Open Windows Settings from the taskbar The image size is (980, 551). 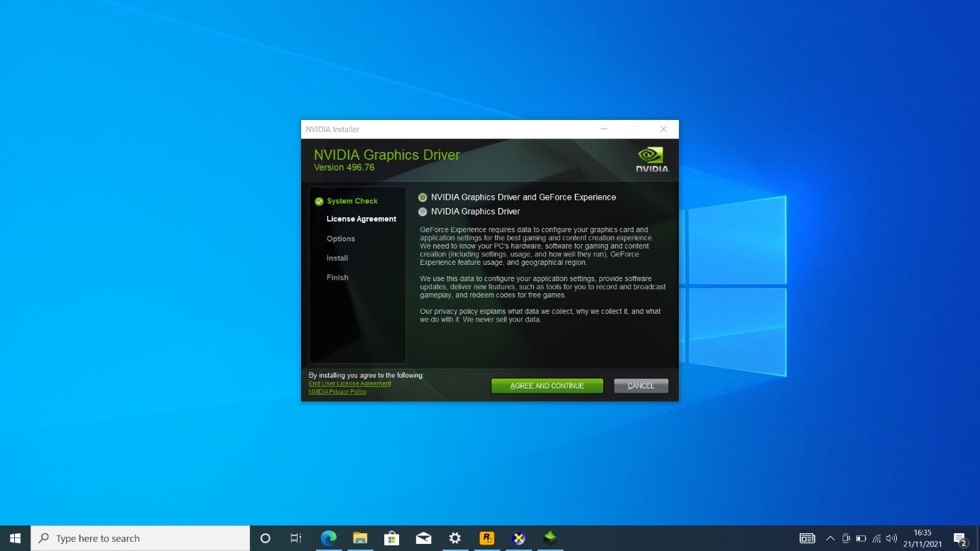(454, 538)
